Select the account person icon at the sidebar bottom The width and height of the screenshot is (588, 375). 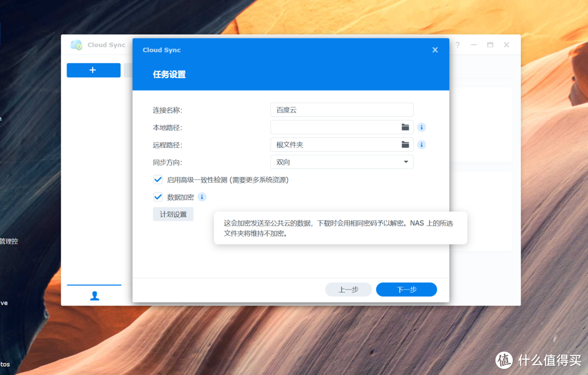point(95,295)
